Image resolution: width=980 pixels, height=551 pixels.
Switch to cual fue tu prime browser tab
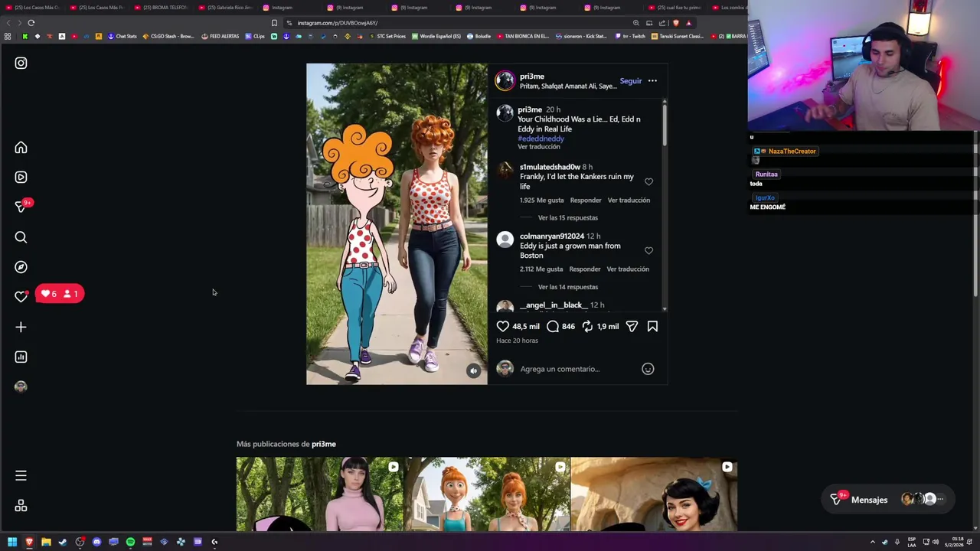[677, 8]
